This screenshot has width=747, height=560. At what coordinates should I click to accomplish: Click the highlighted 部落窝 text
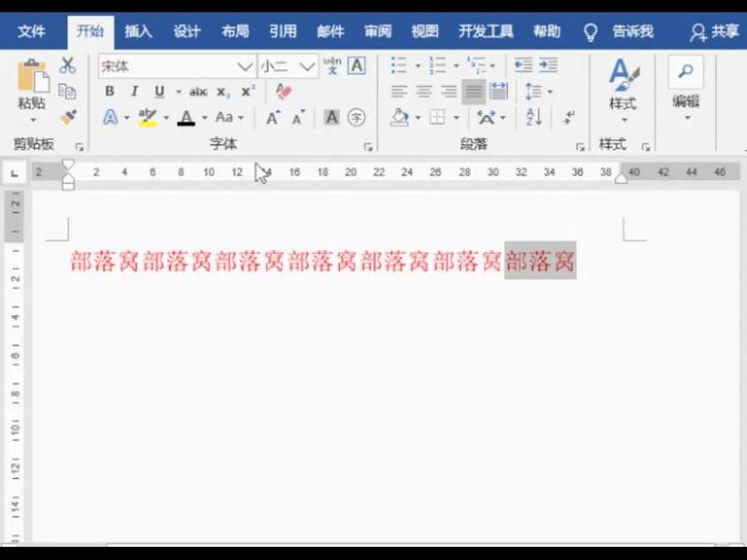coord(541,260)
